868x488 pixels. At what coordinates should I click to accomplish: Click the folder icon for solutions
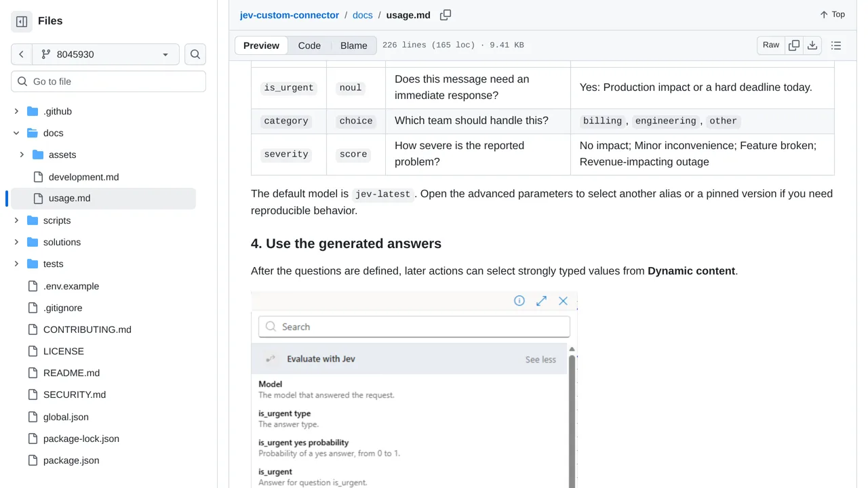click(33, 242)
